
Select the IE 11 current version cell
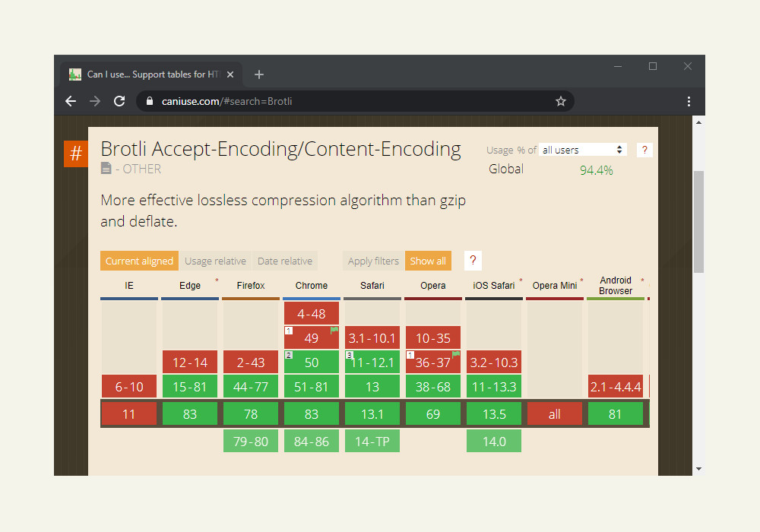[x=129, y=413]
